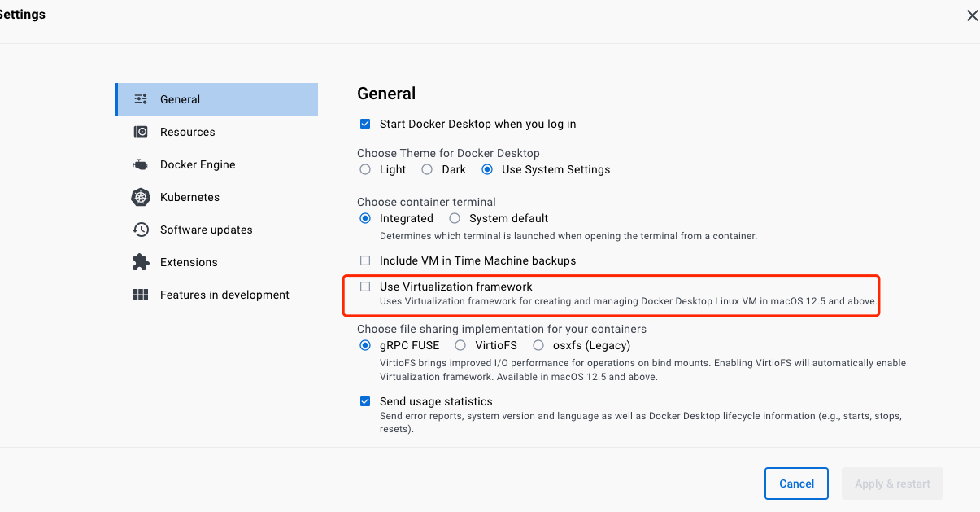Click the Resources disk icon
This screenshot has width=980, height=512.
point(141,132)
